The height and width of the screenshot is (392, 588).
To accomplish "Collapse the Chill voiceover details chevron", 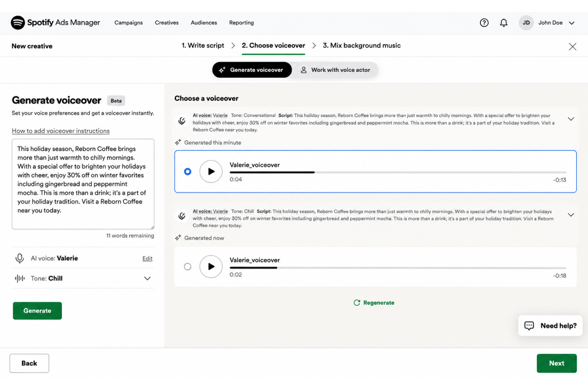I will pos(571,215).
